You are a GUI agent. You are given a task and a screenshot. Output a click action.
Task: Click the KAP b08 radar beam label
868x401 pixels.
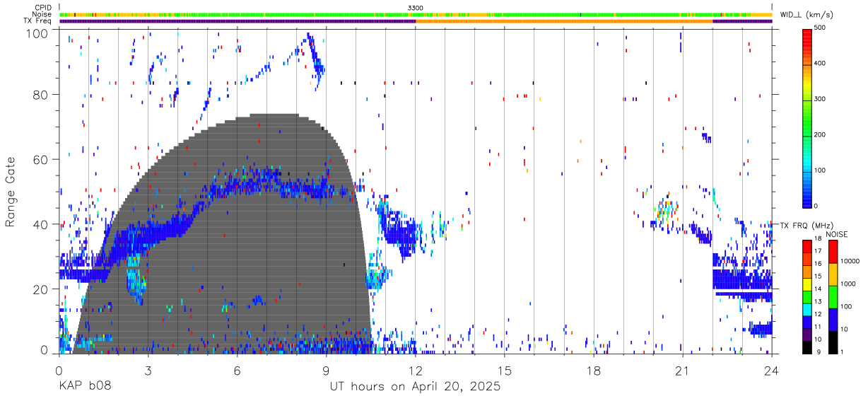point(84,387)
